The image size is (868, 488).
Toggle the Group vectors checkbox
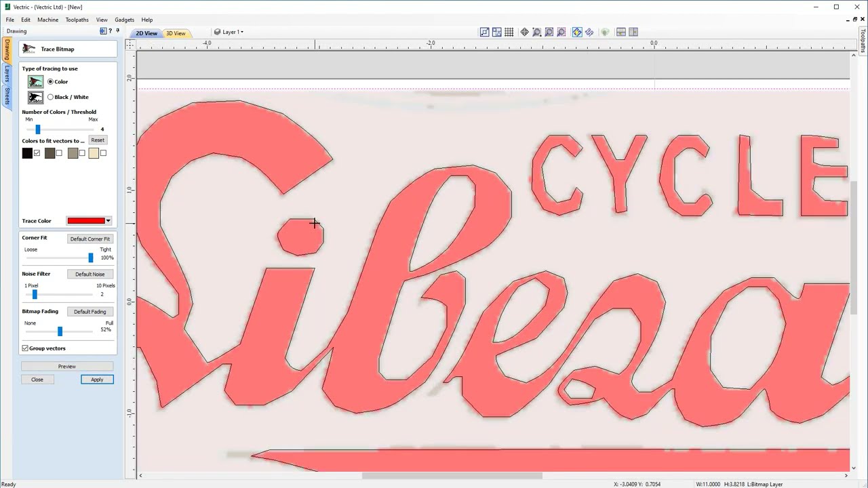point(25,348)
